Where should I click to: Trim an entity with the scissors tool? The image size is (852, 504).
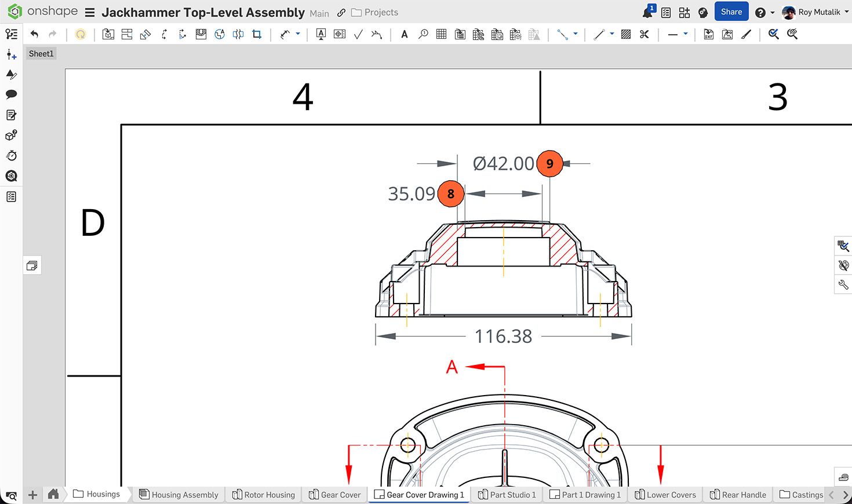click(x=644, y=34)
